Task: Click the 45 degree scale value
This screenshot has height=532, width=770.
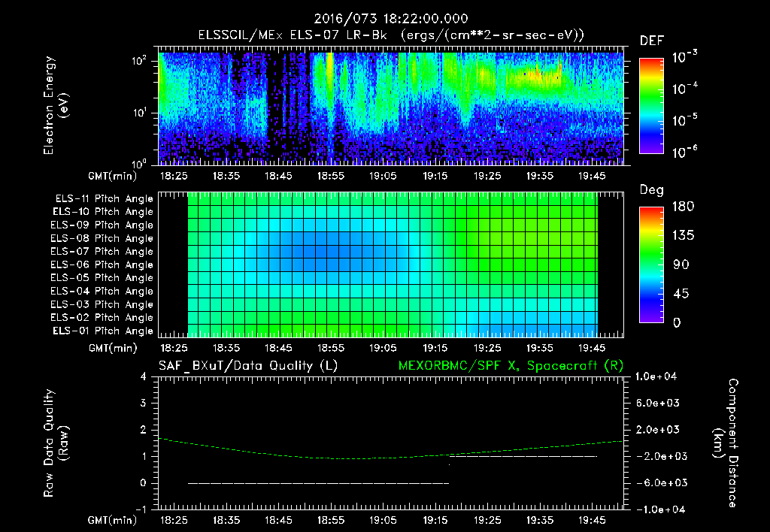Action: pos(681,294)
